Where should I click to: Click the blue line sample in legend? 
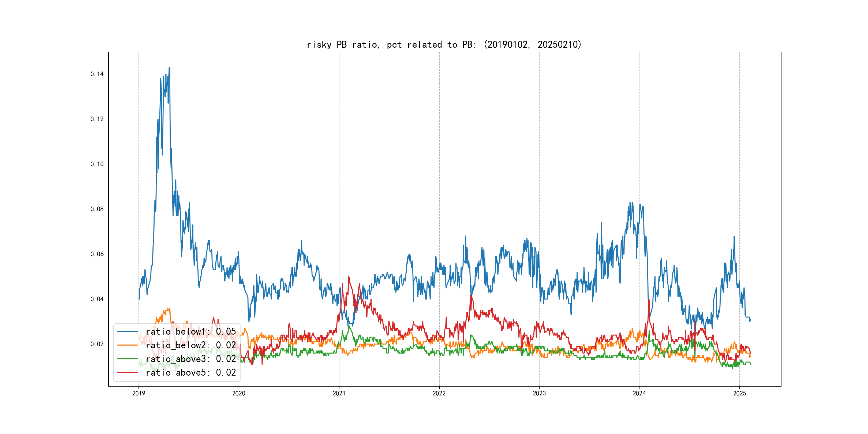pos(127,332)
